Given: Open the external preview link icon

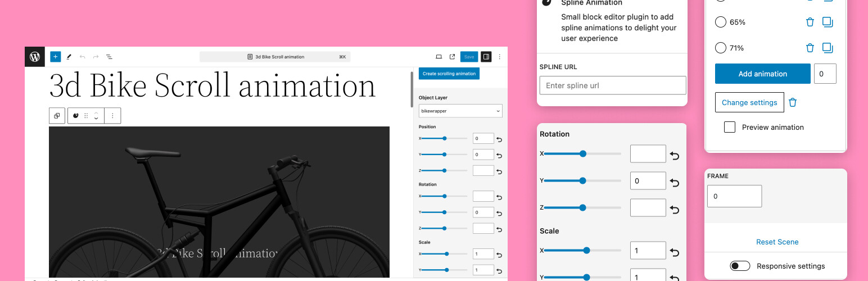Looking at the screenshot, I should pyautogui.click(x=453, y=57).
